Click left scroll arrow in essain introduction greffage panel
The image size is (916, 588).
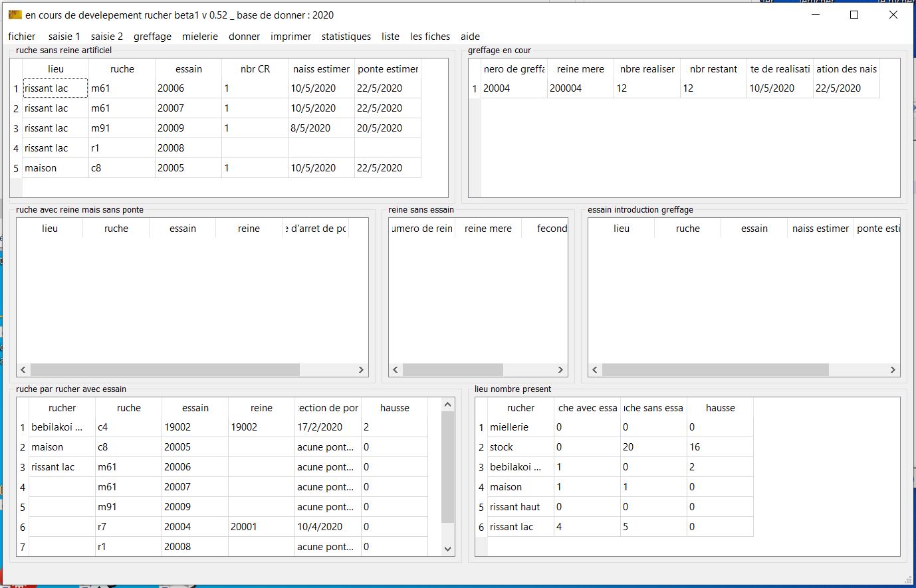click(x=595, y=369)
